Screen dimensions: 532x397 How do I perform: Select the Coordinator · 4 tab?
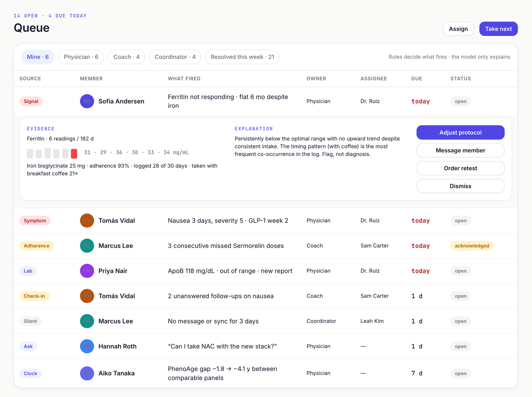pyautogui.click(x=175, y=57)
